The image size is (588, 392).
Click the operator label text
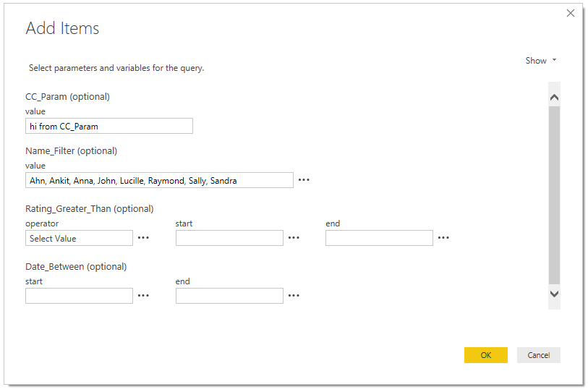pos(42,224)
